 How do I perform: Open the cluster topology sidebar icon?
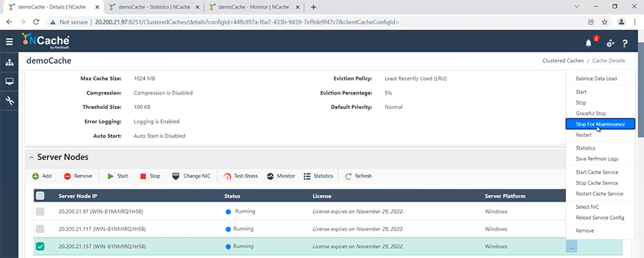(x=9, y=62)
